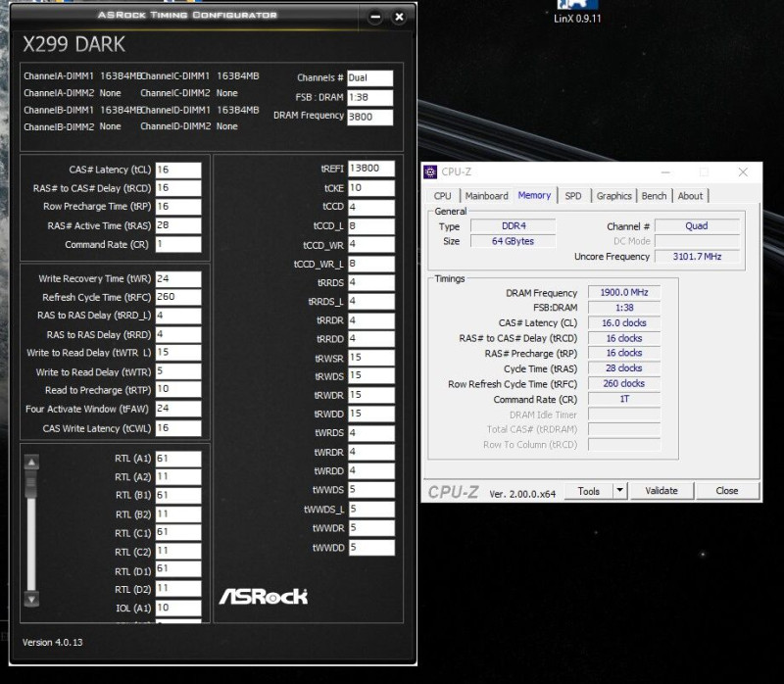
Task: Open the Tools dropdown arrow in CPU-Z
Action: pyautogui.click(x=620, y=491)
